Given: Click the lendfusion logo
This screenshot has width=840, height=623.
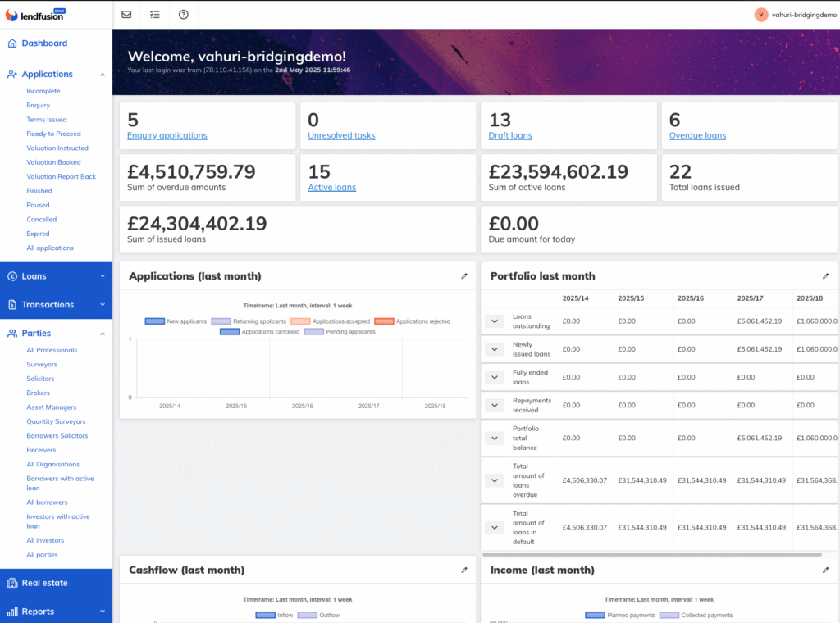Looking at the screenshot, I should pyautogui.click(x=36, y=14).
